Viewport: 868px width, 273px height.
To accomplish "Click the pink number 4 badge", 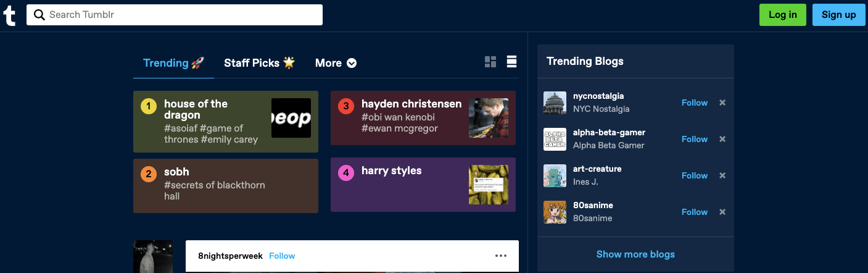I will click(346, 173).
